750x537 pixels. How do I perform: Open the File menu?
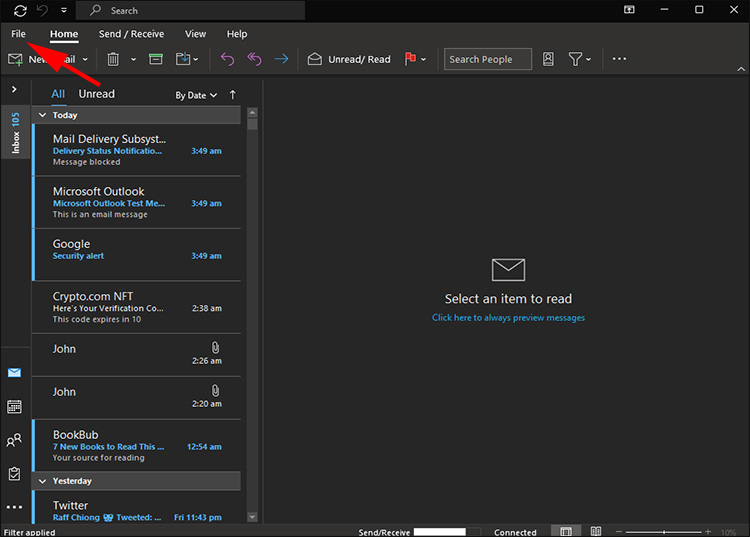[18, 34]
